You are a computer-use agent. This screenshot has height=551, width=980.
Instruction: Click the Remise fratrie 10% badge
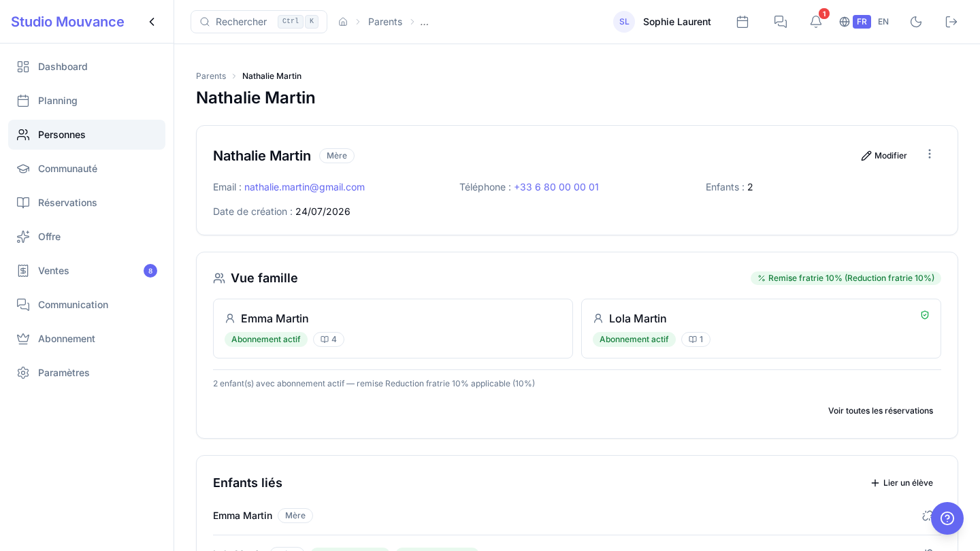(x=846, y=278)
